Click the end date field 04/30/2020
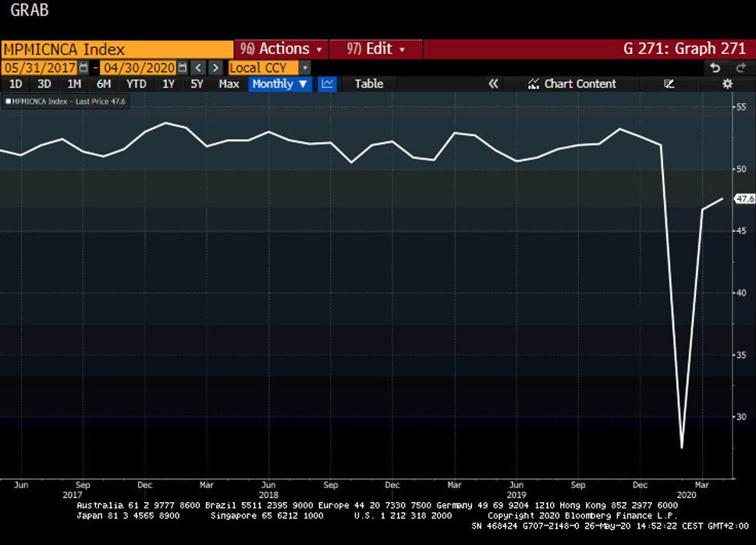Screen dimensions: 756x545 point(140,68)
